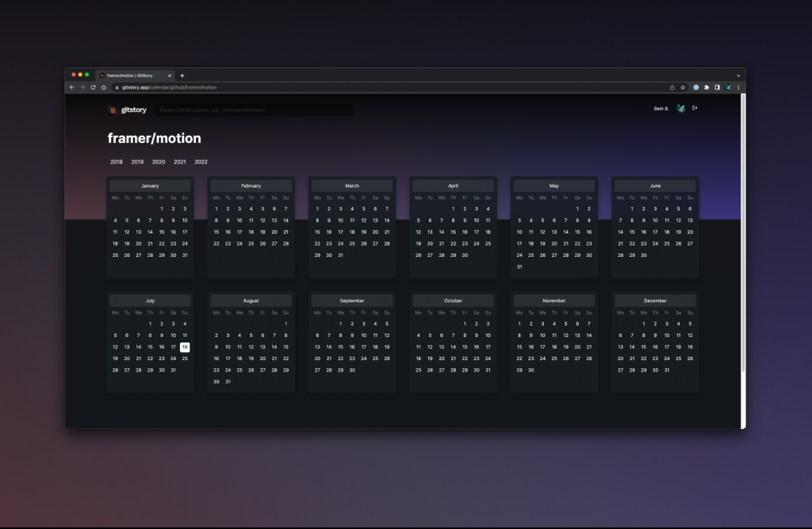Click the gitstory.app address bar URL

click(170, 87)
